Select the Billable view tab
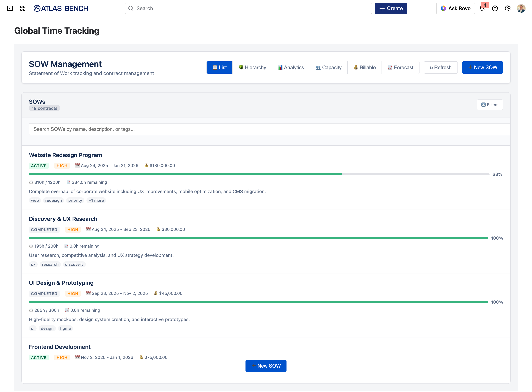Viewport: 532px width, 392px height. pyautogui.click(x=365, y=67)
